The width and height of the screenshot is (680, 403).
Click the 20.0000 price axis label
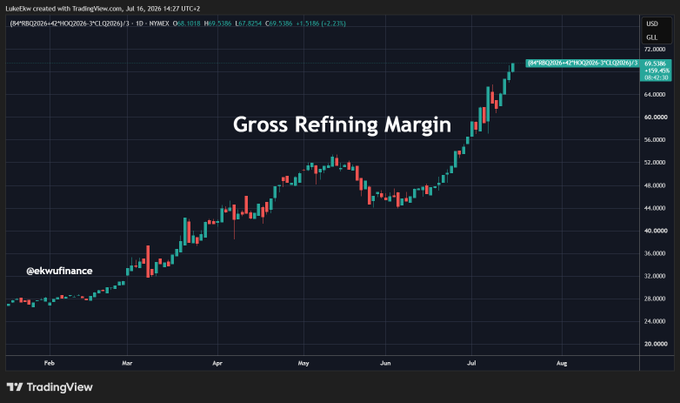[x=656, y=344]
